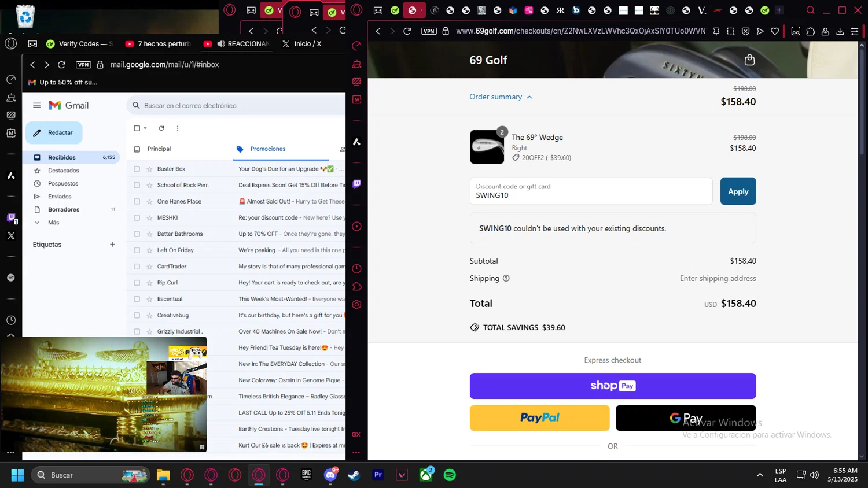
Task: Open Opera downloads icon
Action: point(840,31)
